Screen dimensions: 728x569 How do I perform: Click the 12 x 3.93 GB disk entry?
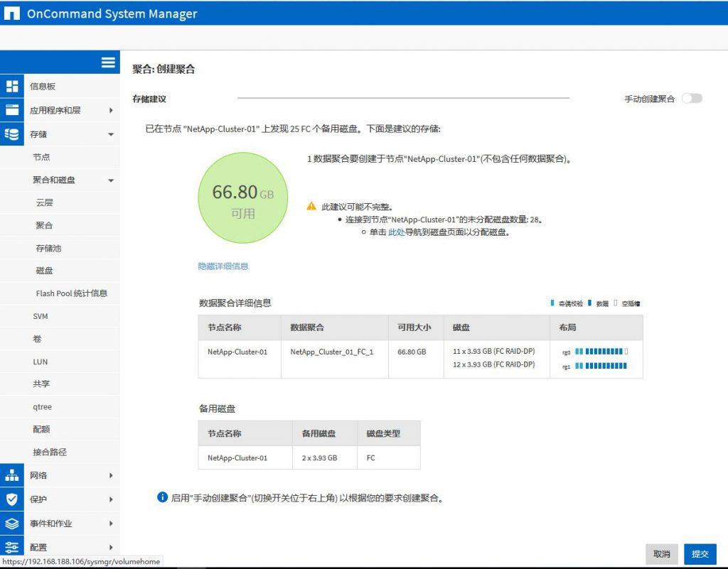click(494, 364)
